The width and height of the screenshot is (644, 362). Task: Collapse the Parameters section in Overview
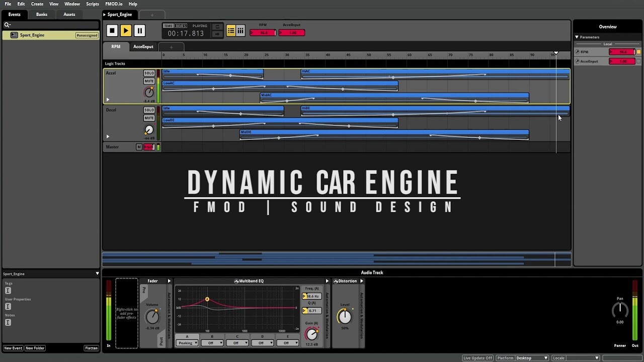577,37
